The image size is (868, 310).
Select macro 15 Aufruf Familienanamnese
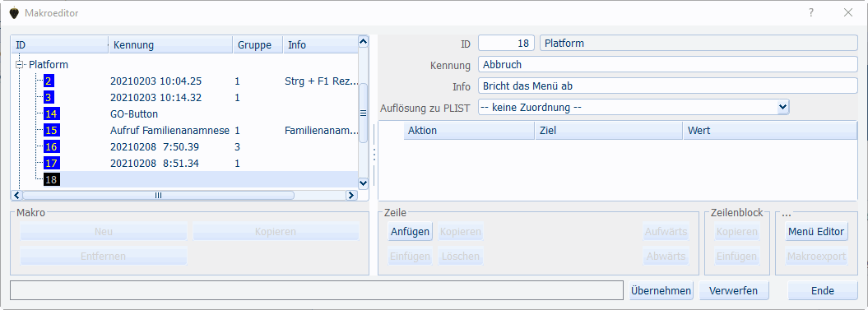pos(52,131)
